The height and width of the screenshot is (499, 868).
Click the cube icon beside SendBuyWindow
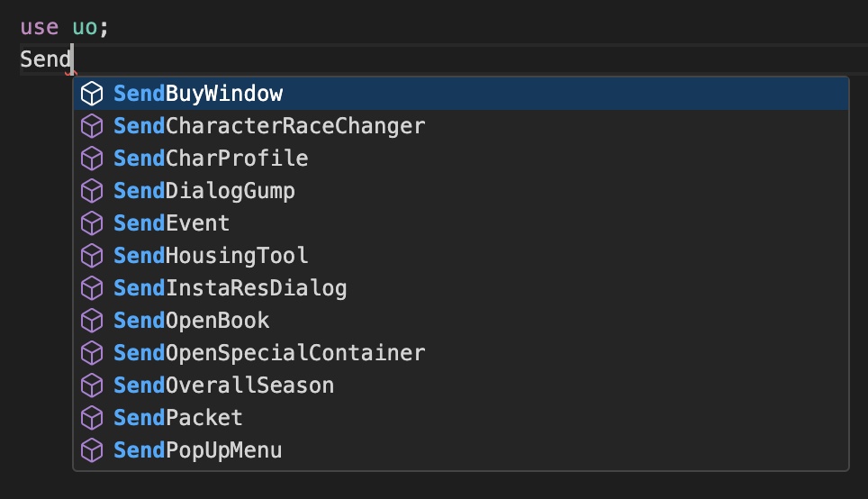pyautogui.click(x=92, y=94)
